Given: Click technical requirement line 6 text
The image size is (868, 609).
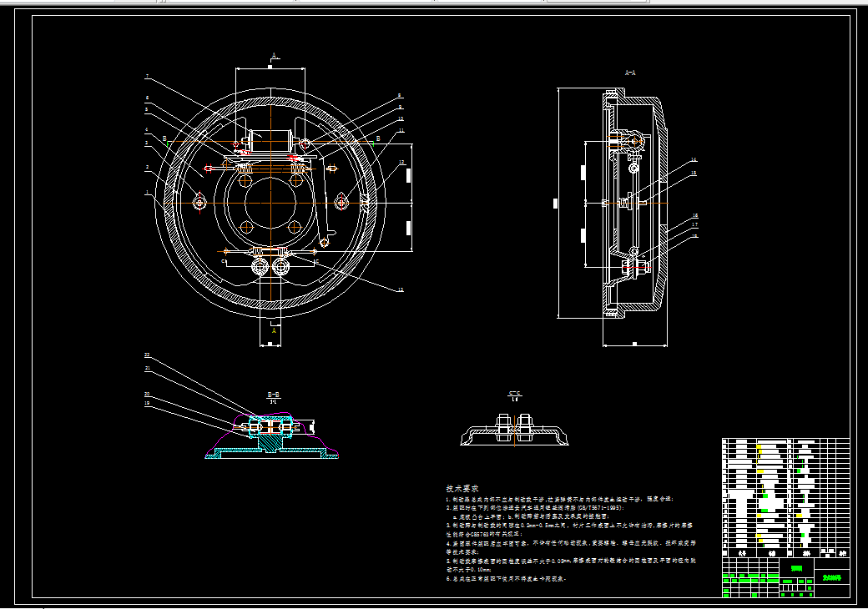Looking at the screenshot, I should click(x=507, y=579).
